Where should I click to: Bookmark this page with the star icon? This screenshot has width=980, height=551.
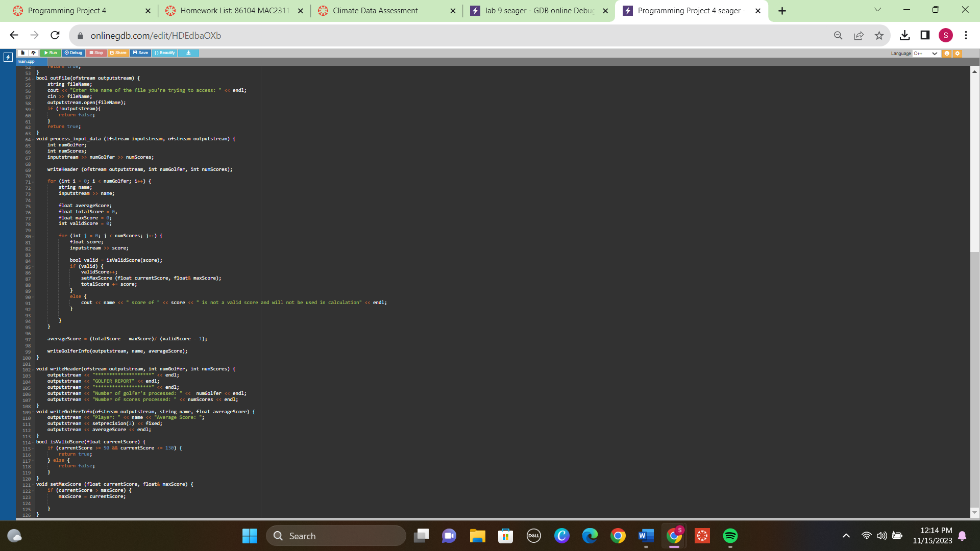(x=879, y=35)
